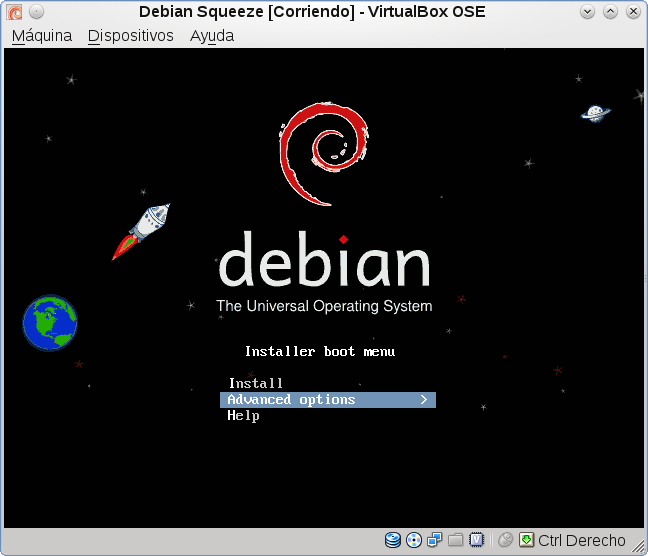Click the window title bar text

point(312,12)
